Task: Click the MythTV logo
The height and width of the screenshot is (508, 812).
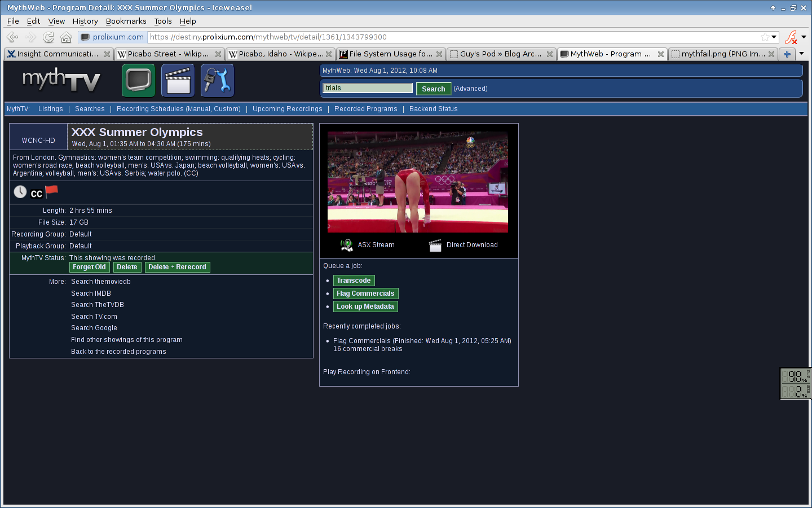Action: tap(61, 80)
